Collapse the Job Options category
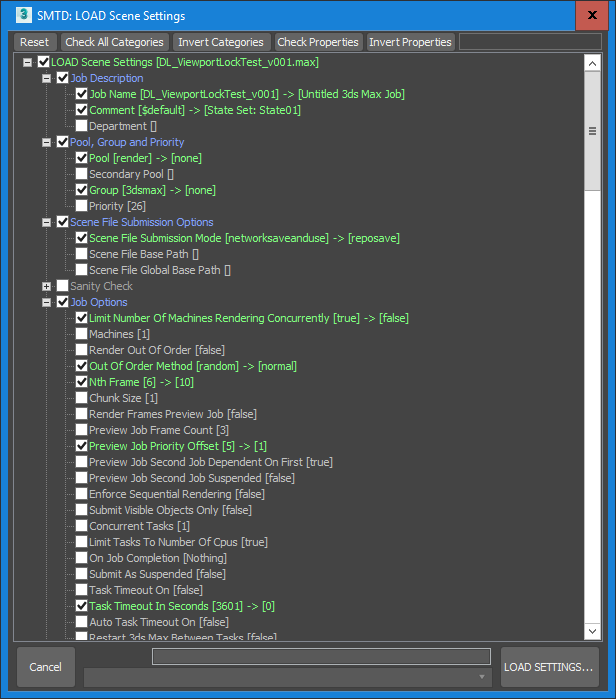Viewport: 616px width, 699px height. (46, 303)
